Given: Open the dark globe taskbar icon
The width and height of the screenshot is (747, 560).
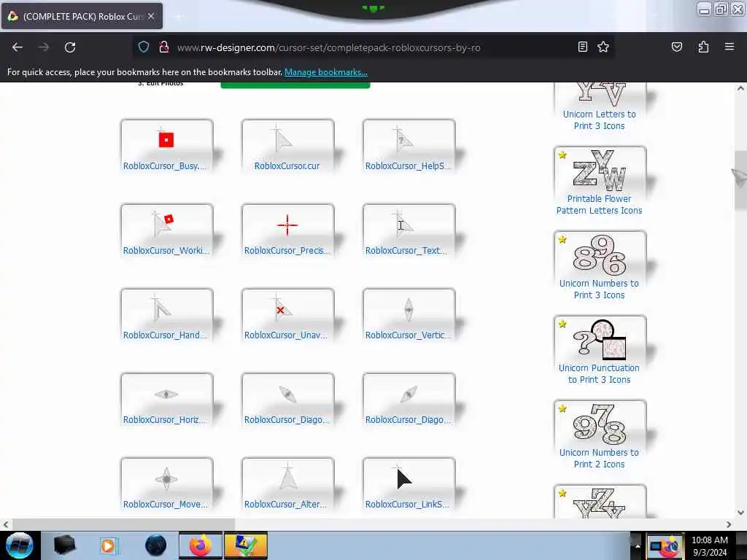Looking at the screenshot, I should click(x=155, y=545).
